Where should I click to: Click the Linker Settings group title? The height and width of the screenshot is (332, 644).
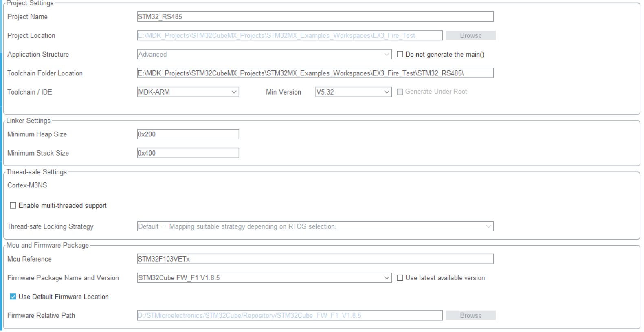[29, 121]
